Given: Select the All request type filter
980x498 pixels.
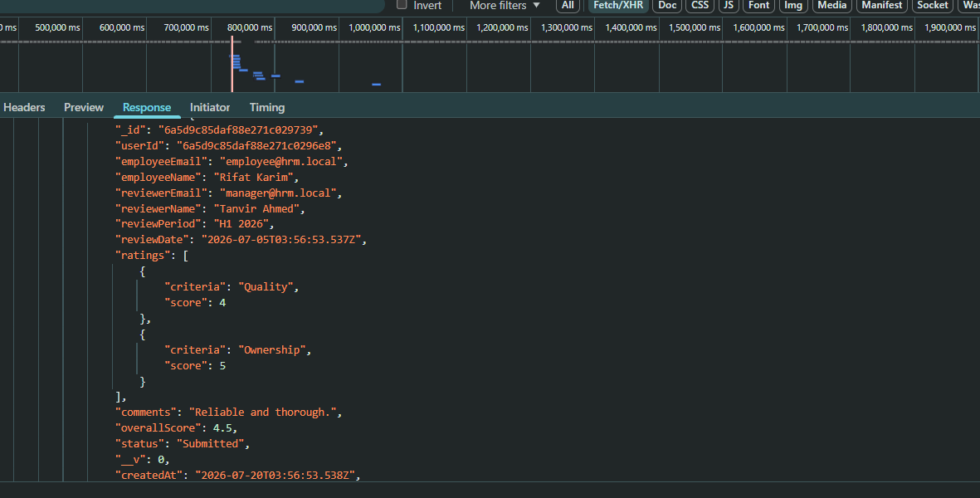Looking at the screenshot, I should [568, 5].
